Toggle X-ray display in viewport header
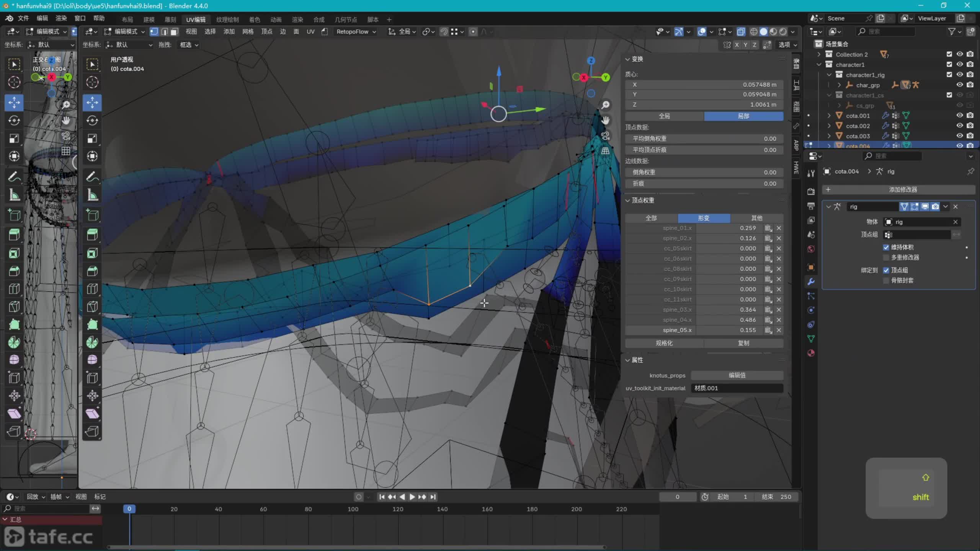The width and height of the screenshot is (980, 551). 741,32
